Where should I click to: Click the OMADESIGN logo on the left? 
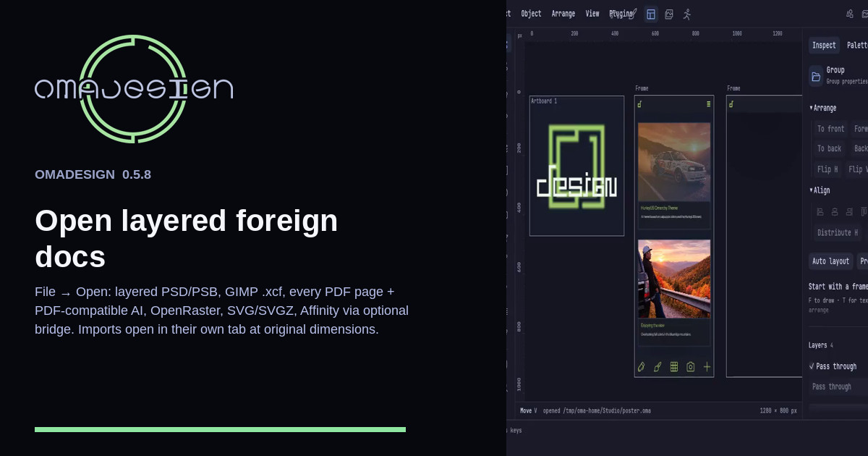(x=134, y=88)
